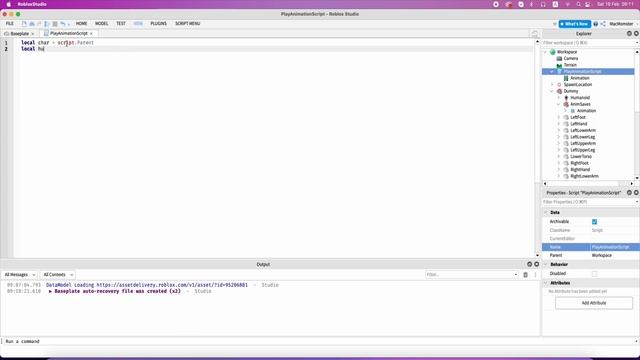640x360 pixels.
Task: Select LeftUpperLeg in the Explorer
Action: click(582, 150)
